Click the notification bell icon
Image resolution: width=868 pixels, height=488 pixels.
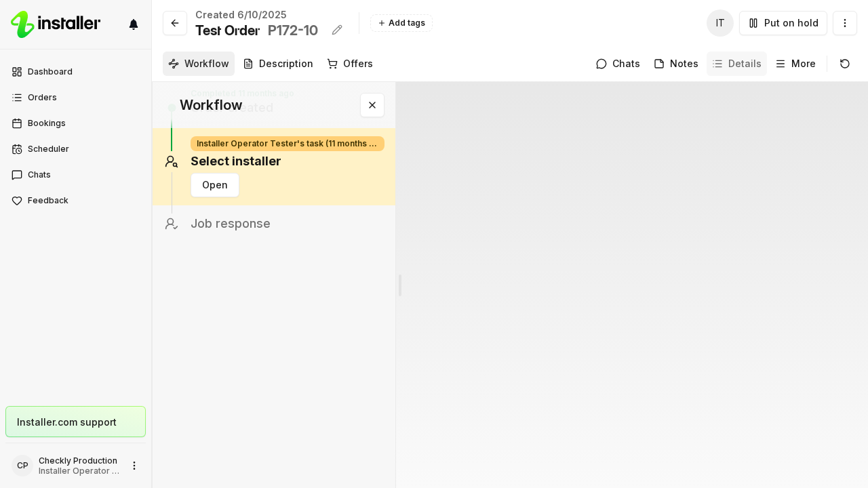click(x=134, y=24)
